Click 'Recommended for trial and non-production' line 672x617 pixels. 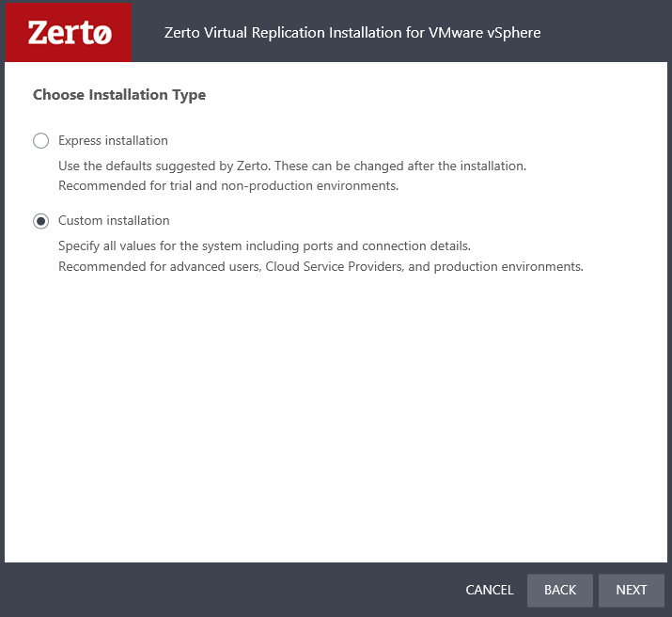[228, 185]
